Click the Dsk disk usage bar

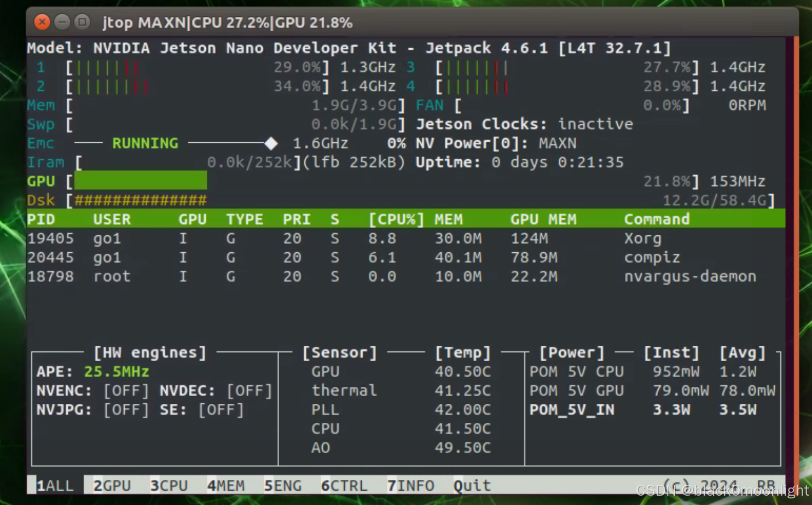click(x=138, y=200)
